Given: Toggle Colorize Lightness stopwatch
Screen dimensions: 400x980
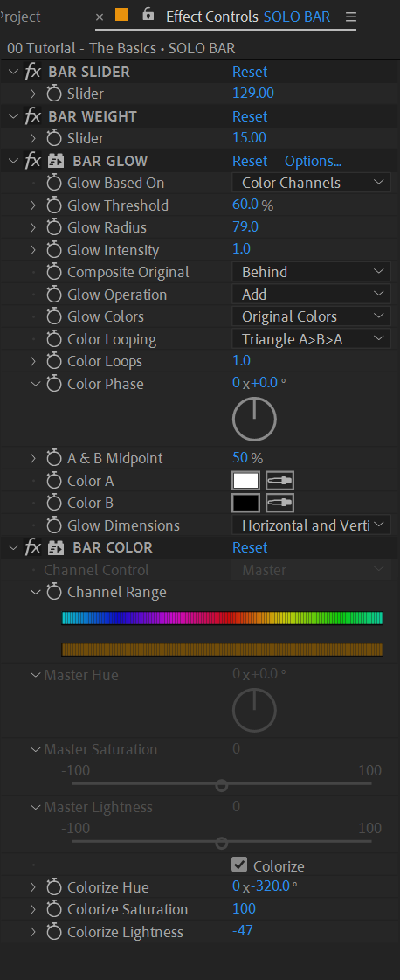Looking at the screenshot, I should (54, 932).
